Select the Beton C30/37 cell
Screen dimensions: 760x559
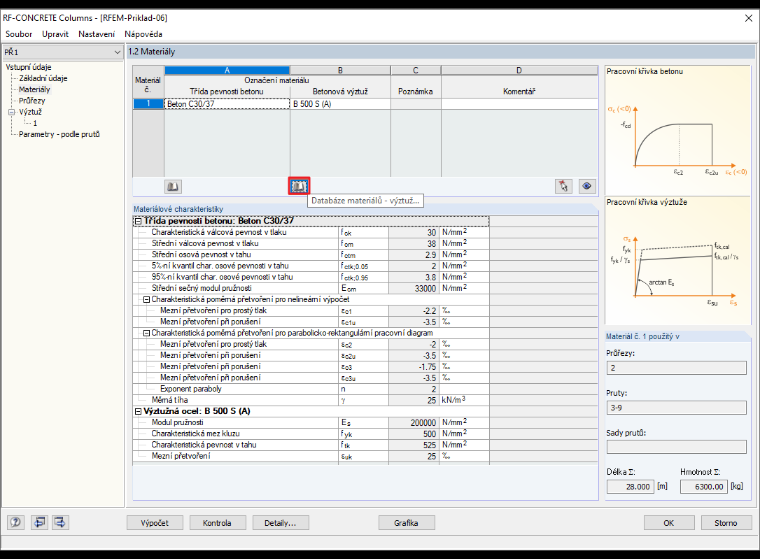[227, 104]
